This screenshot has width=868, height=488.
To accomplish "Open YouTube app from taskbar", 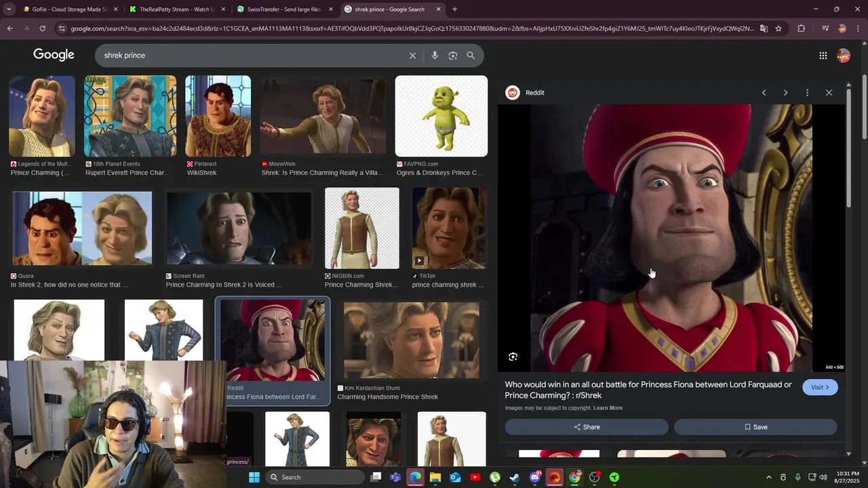I will (x=475, y=477).
